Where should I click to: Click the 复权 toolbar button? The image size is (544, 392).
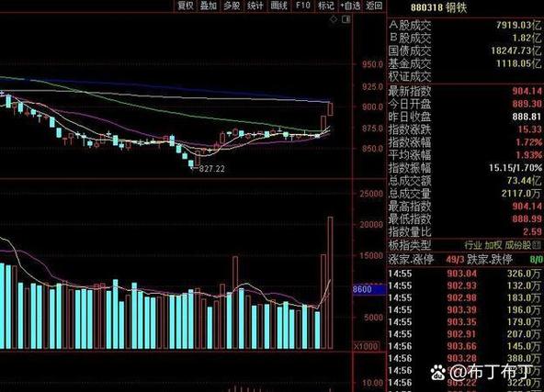[186, 6]
